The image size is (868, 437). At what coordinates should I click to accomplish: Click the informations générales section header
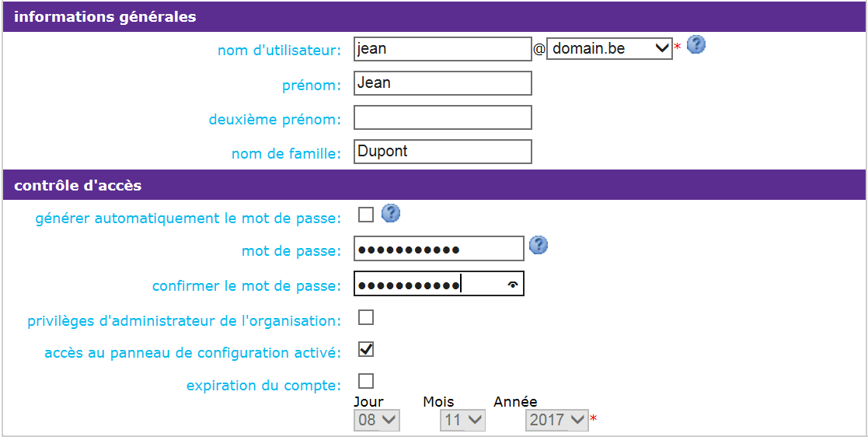coord(105,16)
